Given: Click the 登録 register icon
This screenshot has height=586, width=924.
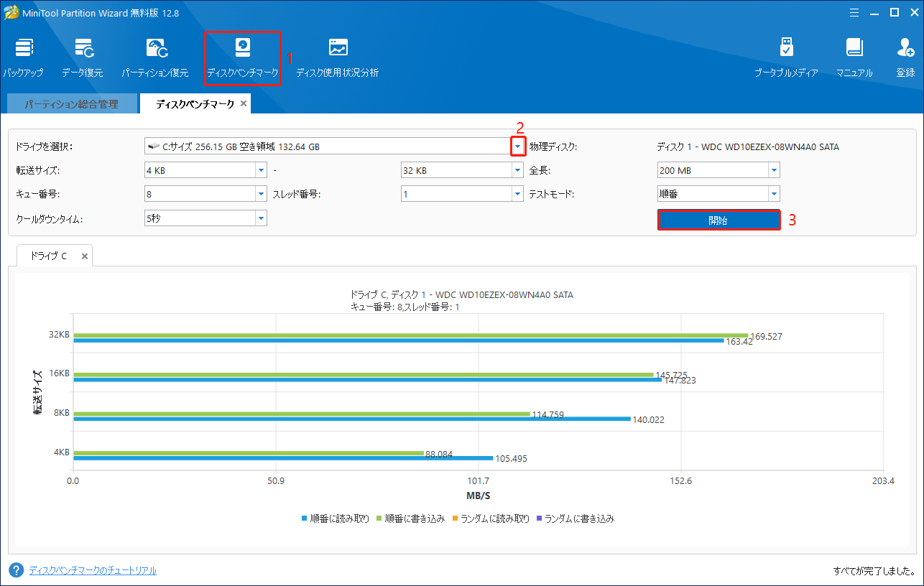Looking at the screenshot, I should click(905, 57).
